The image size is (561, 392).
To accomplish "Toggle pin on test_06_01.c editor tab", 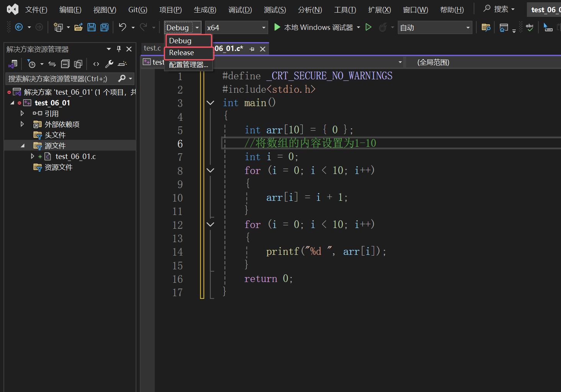I will click(252, 49).
